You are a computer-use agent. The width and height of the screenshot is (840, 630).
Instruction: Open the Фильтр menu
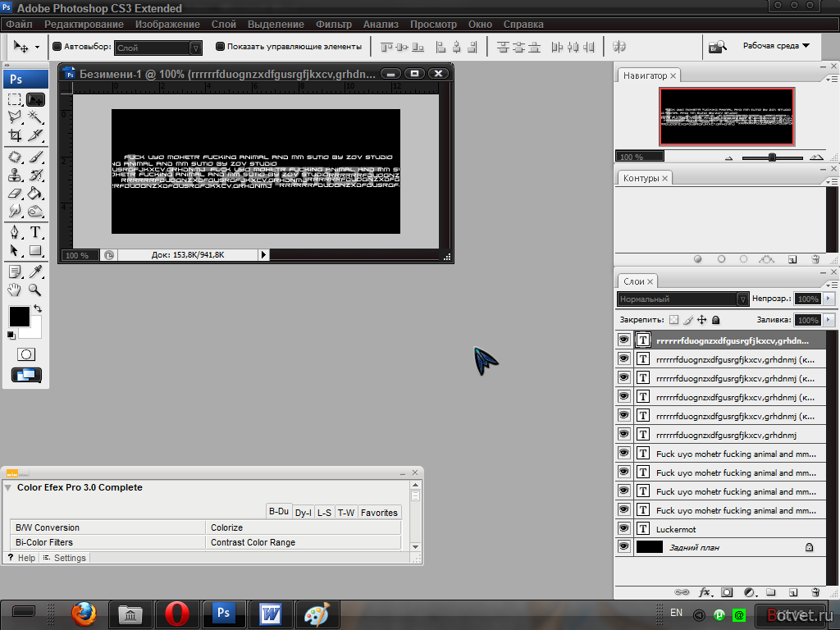[333, 24]
